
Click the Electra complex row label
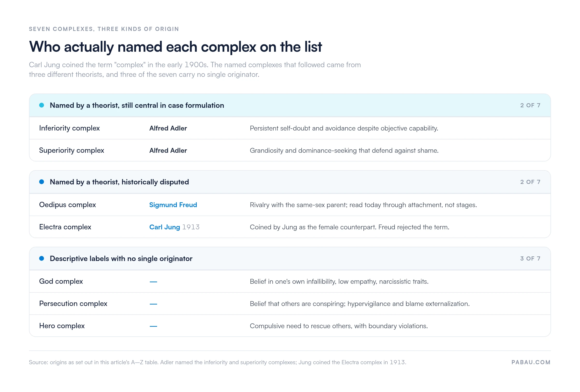(x=65, y=227)
